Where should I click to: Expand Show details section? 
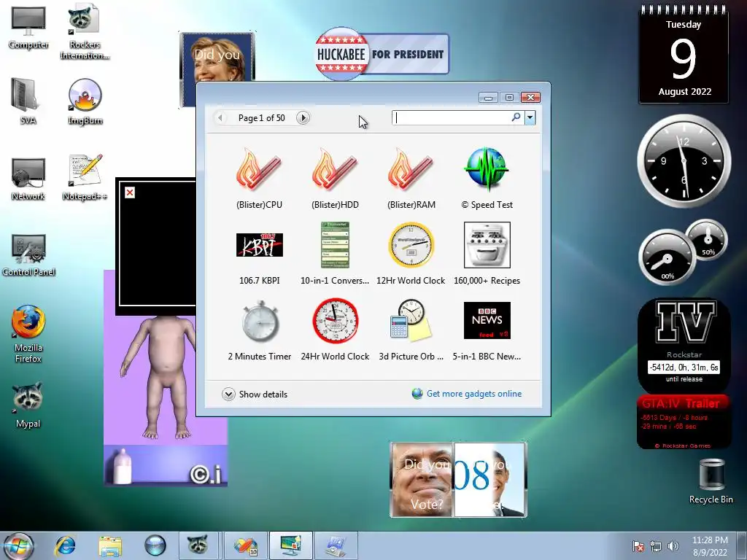click(255, 394)
